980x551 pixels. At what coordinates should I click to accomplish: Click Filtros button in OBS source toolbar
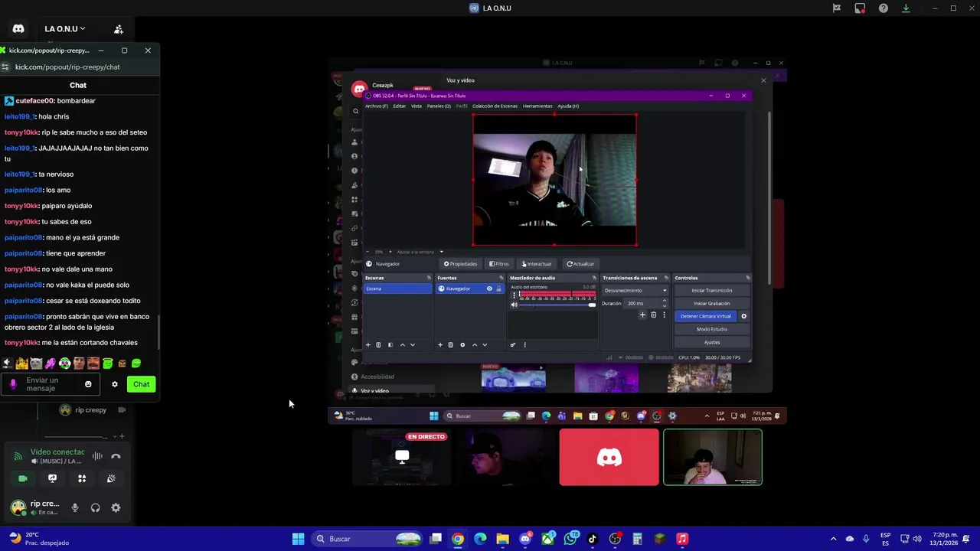pyautogui.click(x=499, y=264)
